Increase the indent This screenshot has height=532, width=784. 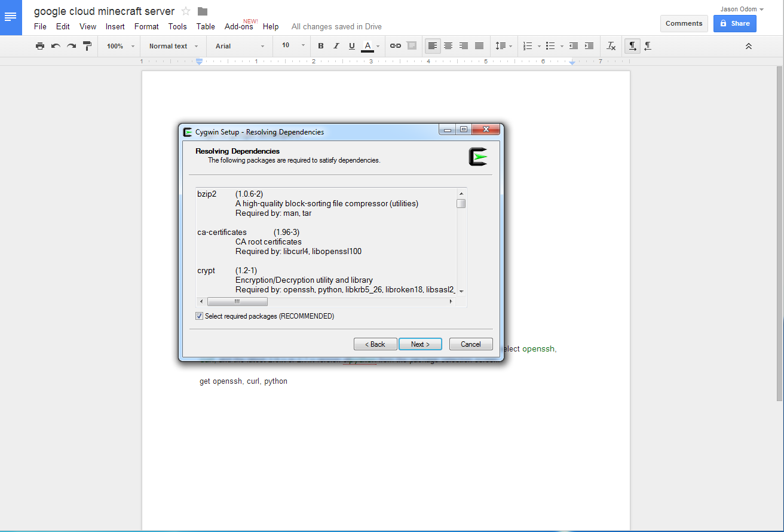589,46
